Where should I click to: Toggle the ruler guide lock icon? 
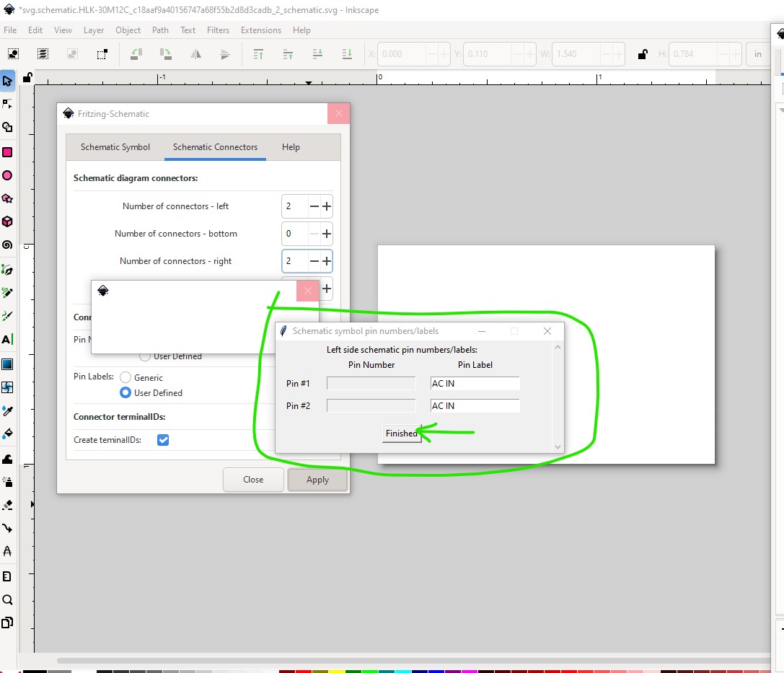point(27,77)
